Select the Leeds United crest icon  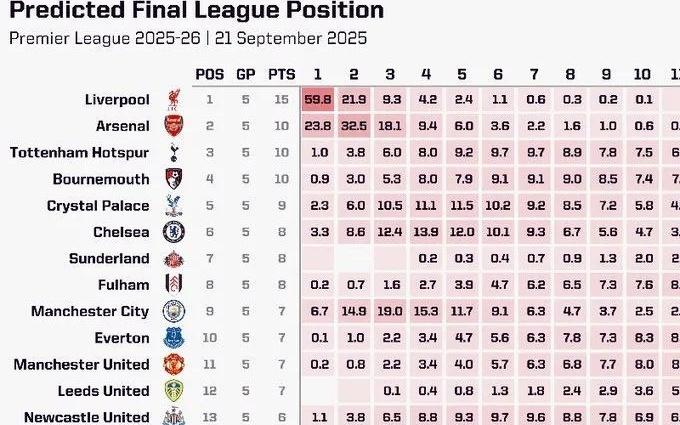[174, 391]
